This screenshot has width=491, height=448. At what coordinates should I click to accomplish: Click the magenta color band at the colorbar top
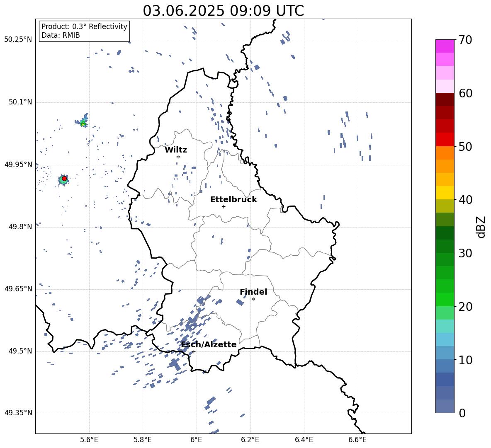[445, 46]
